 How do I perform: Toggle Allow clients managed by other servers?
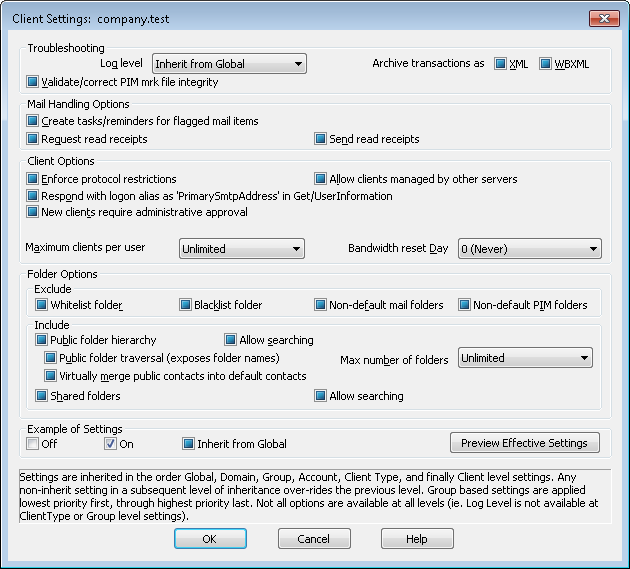pyautogui.click(x=321, y=179)
